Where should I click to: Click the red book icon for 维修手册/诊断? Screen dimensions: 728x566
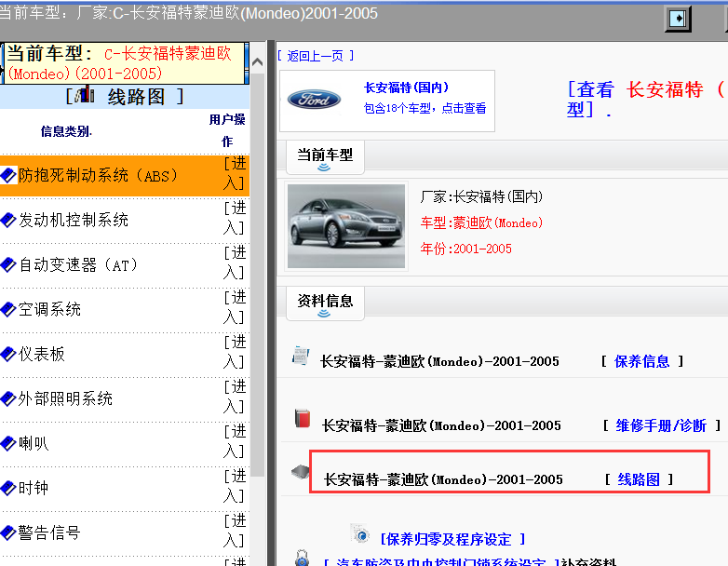tap(303, 418)
